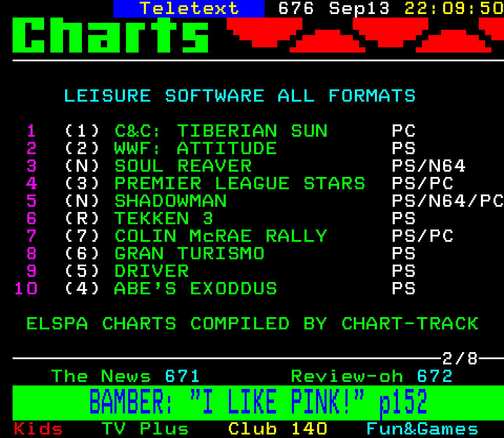Click previous position (2) for WWF: Attitude
This screenshot has width=504, height=438.
pyautogui.click(x=82, y=149)
